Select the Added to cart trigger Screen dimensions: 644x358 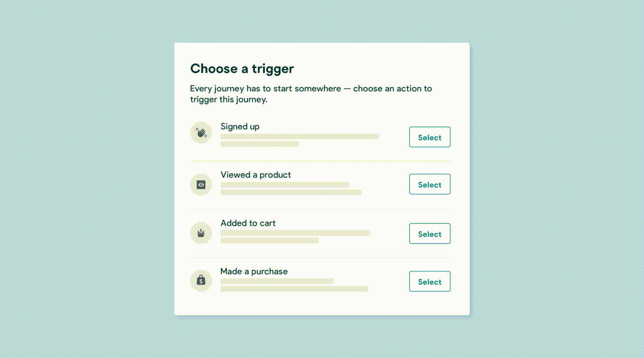(429, 233)
